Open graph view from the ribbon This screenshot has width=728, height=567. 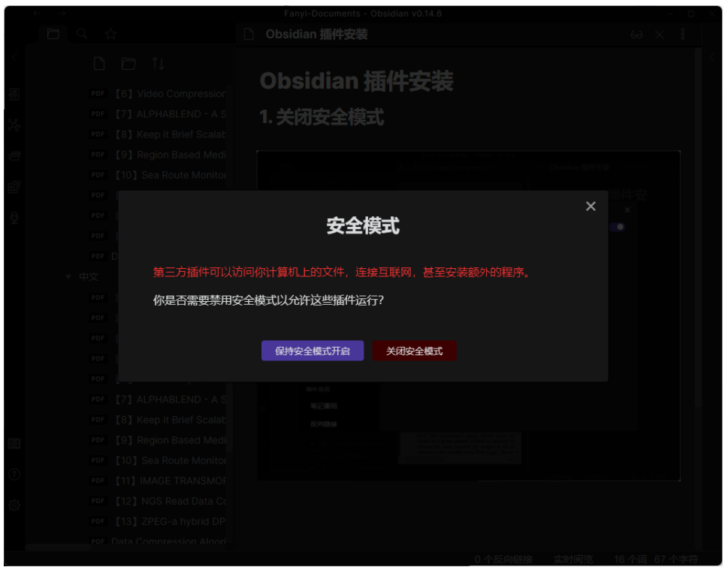pos(14,125)
